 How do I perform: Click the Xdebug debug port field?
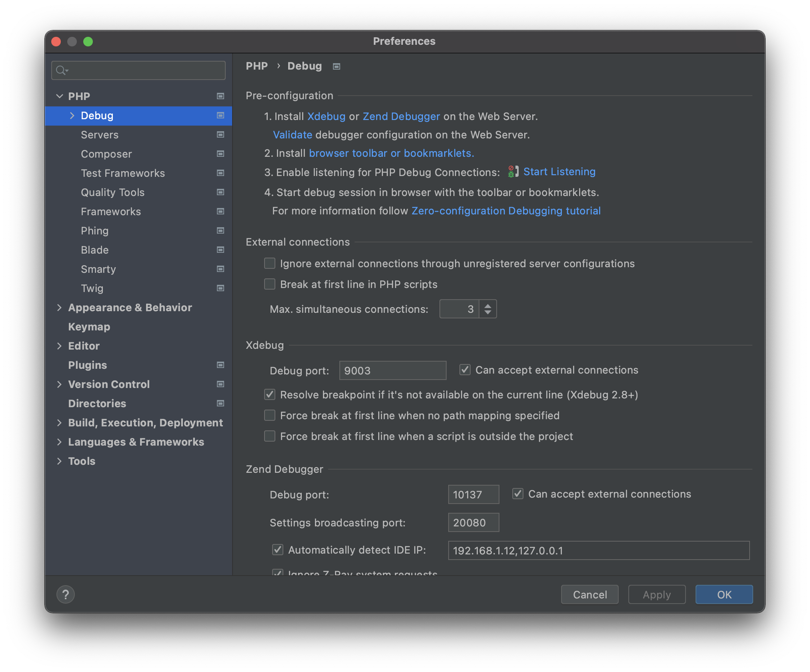pos(393,370)
